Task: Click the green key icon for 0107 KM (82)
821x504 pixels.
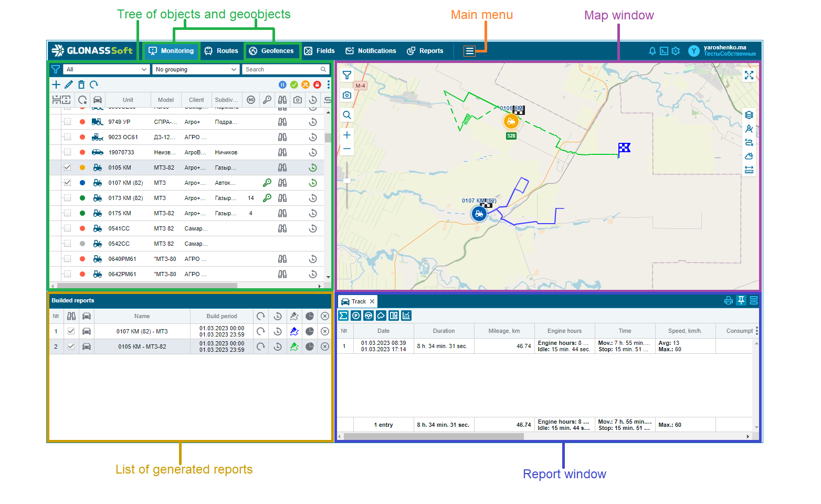Action: [x=267, y=183]
